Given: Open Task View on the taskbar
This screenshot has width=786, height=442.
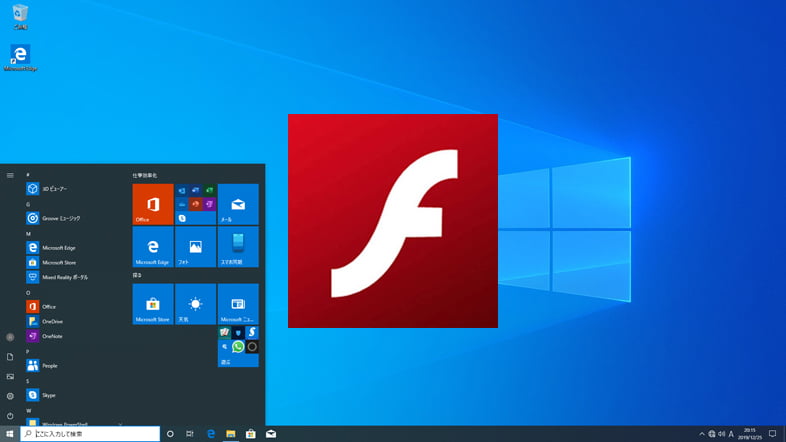Looking at the screenshot, I should pos(189,434).
